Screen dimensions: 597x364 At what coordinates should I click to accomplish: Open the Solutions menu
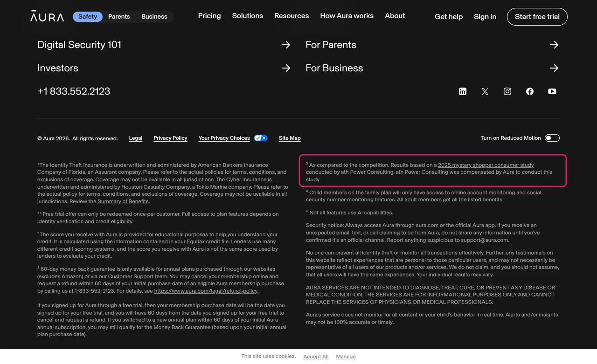tap(248, 16)
